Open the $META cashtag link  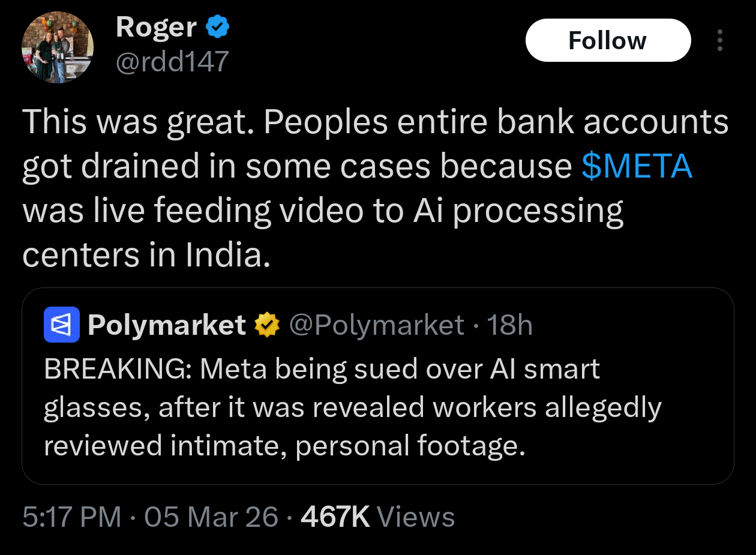pos(637,166)
